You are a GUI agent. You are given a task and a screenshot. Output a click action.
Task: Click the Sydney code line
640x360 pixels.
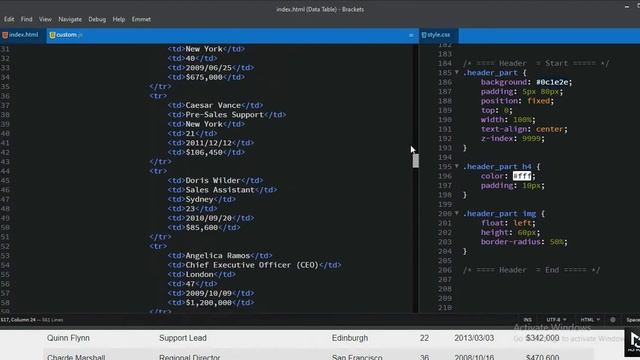202,199
